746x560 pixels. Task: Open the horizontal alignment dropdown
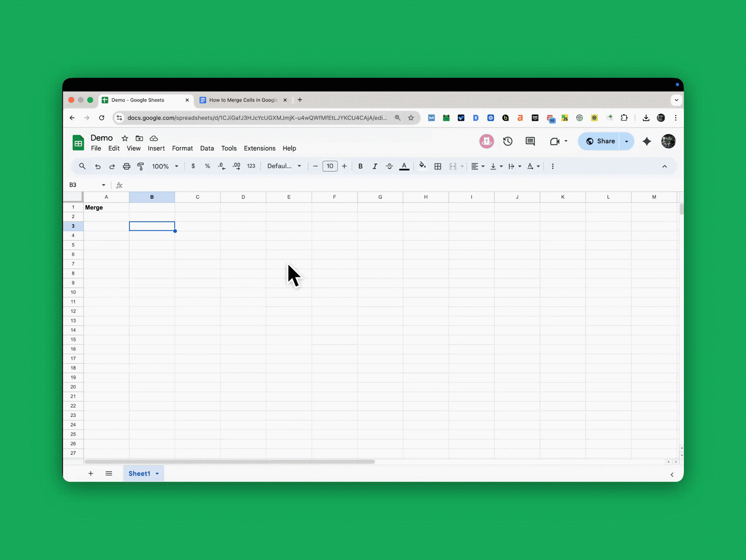tap(477, 166)
